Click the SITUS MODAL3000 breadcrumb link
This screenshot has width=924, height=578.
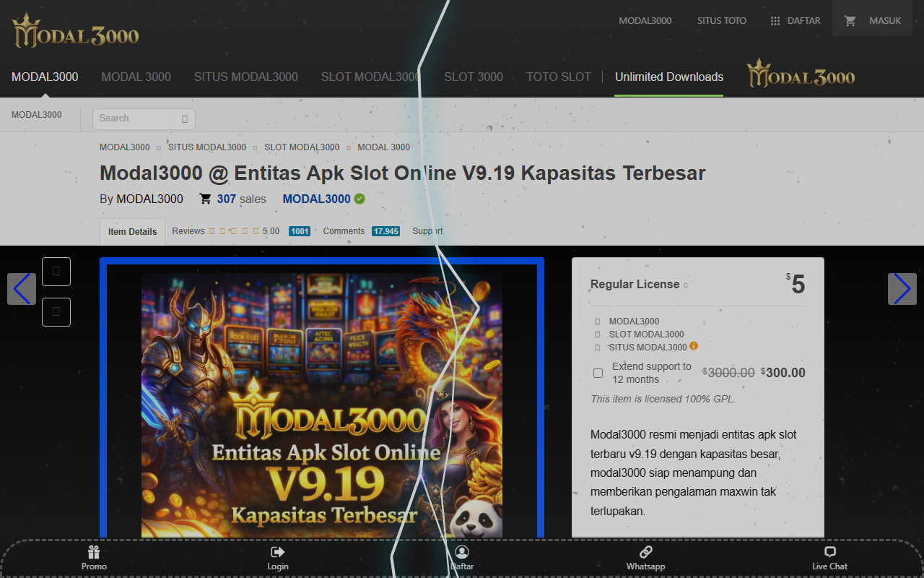(x=207, y=147)
